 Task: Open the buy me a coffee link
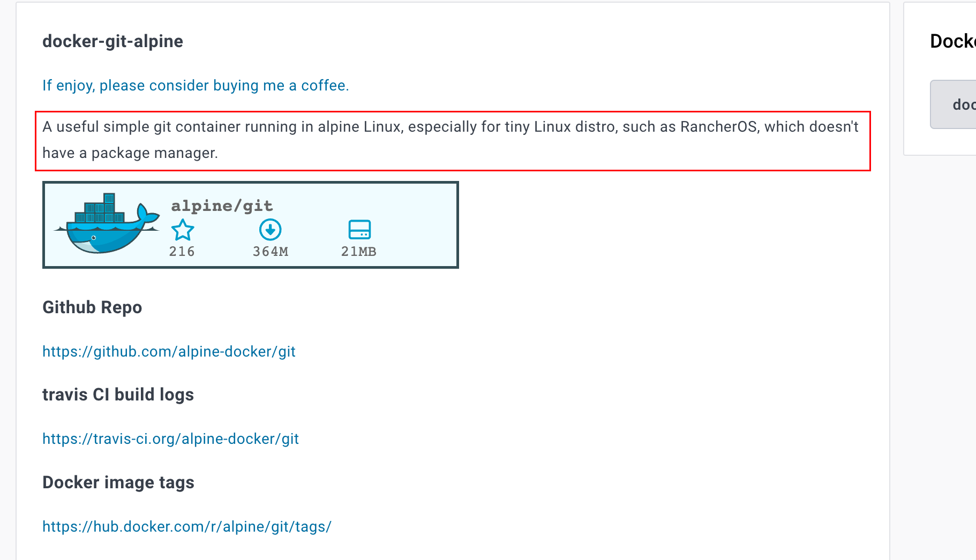196,86
